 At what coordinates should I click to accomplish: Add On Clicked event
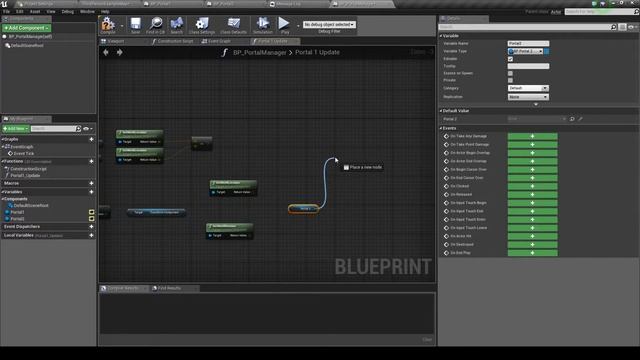tap(532, 186)
